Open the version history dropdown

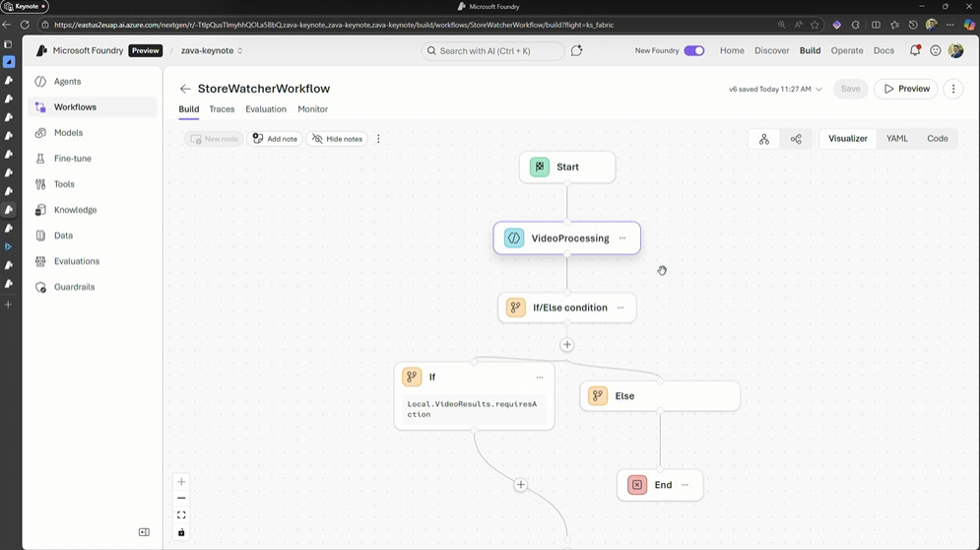click(x=818, y=89)
